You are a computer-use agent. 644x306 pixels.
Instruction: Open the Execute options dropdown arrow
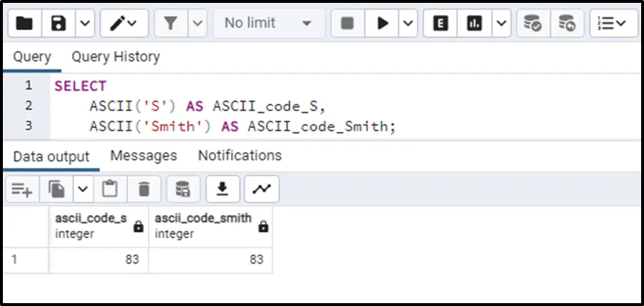408,24
